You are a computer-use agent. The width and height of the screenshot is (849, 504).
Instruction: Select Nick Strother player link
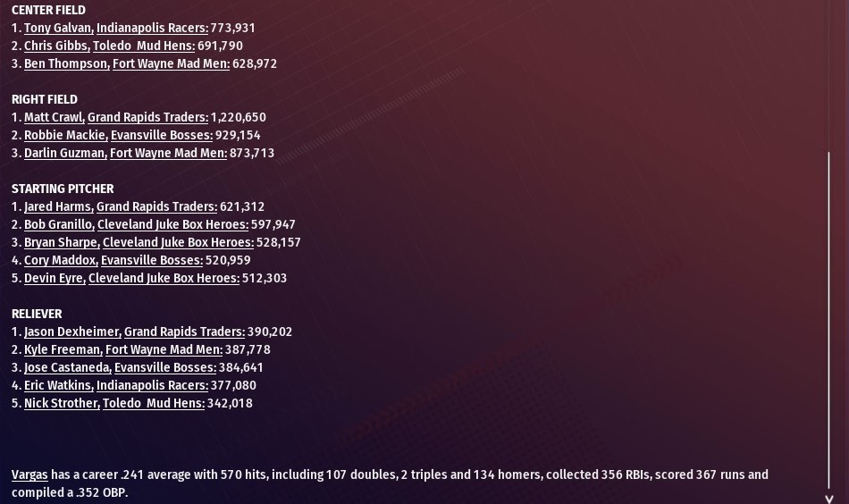[62, 403]
